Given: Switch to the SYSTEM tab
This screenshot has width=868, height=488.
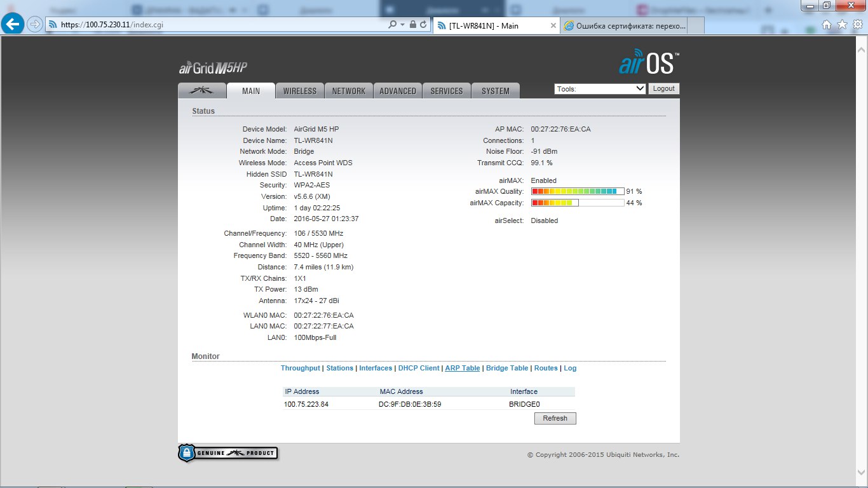Looking at the screenshot, I should [x=496, y=91].
